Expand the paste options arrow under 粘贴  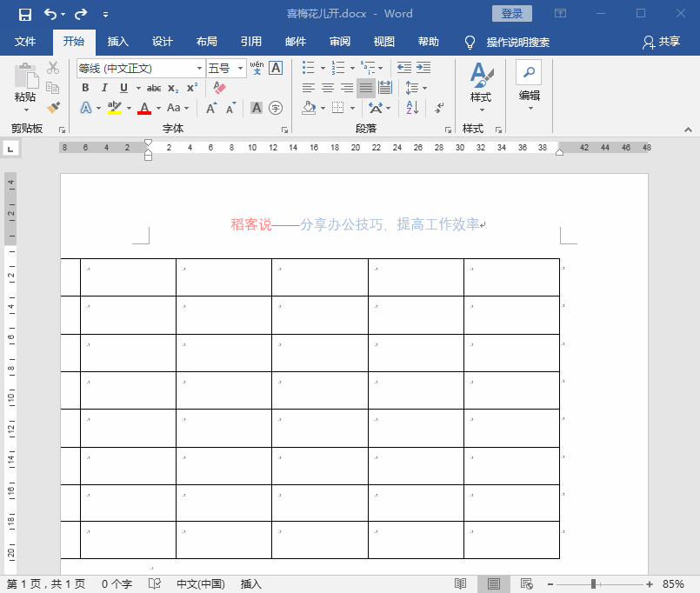[26, 110]
